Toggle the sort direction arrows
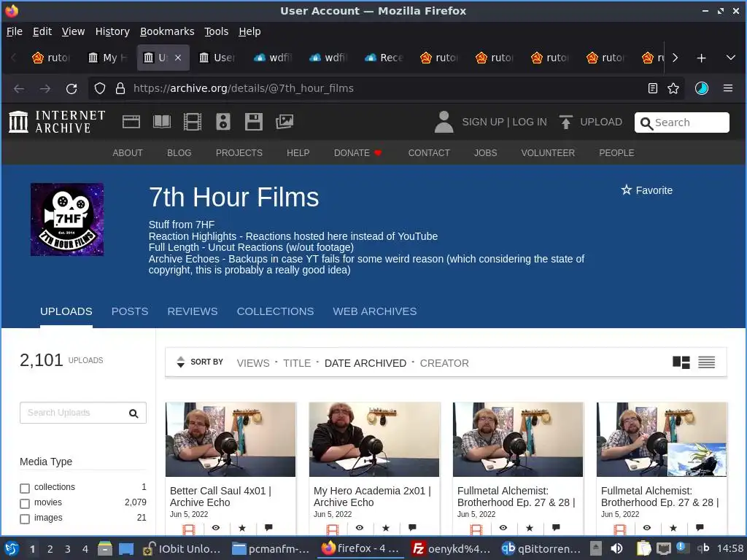The width and height of the screenshot is (747, 560). point(181,362)
